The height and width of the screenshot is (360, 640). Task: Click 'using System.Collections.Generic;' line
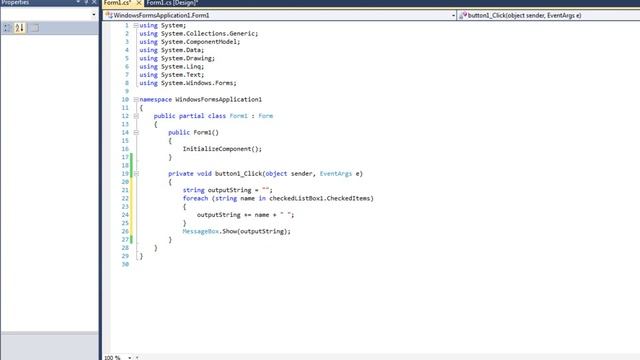pos(198,33)
